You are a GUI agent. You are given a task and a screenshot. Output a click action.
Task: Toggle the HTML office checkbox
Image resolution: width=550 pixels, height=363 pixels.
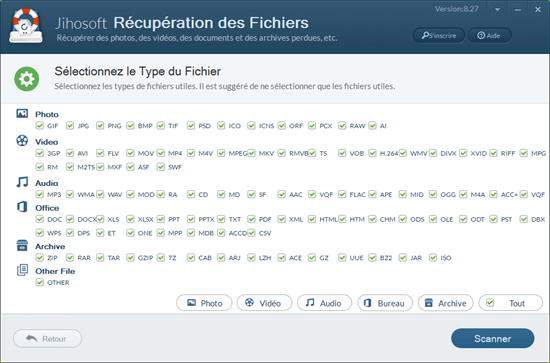point(312,219)
